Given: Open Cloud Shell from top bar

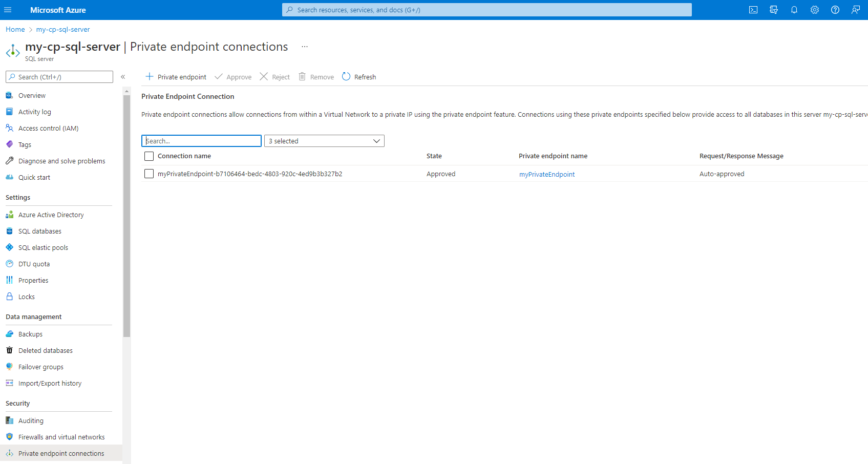Looking at the screenshot, I should pyautogui.click(x=753, y=10).
